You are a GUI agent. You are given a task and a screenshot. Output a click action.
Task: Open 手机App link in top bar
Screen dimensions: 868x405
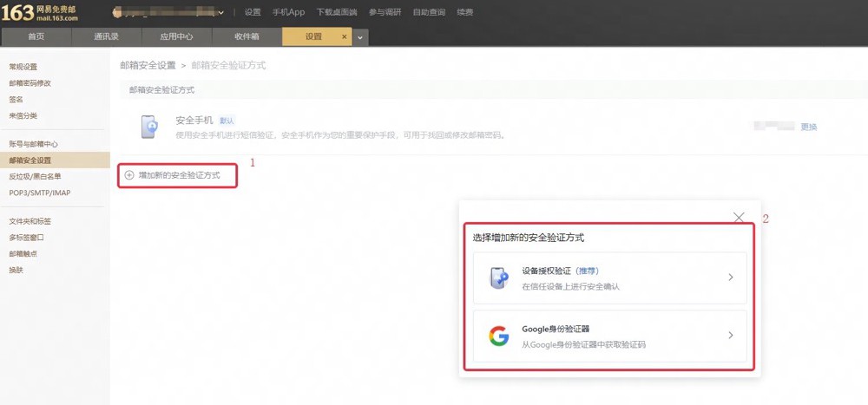288,12
